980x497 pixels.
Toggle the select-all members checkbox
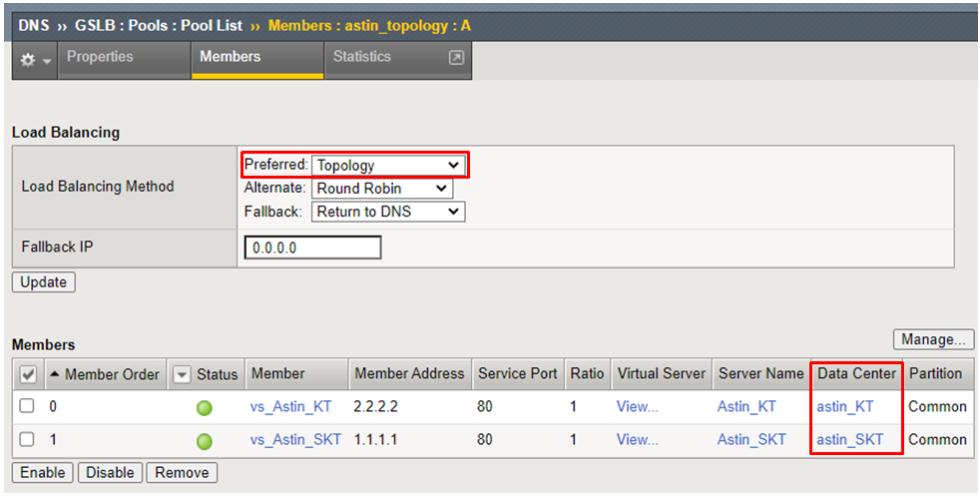[x=28, y=374]
